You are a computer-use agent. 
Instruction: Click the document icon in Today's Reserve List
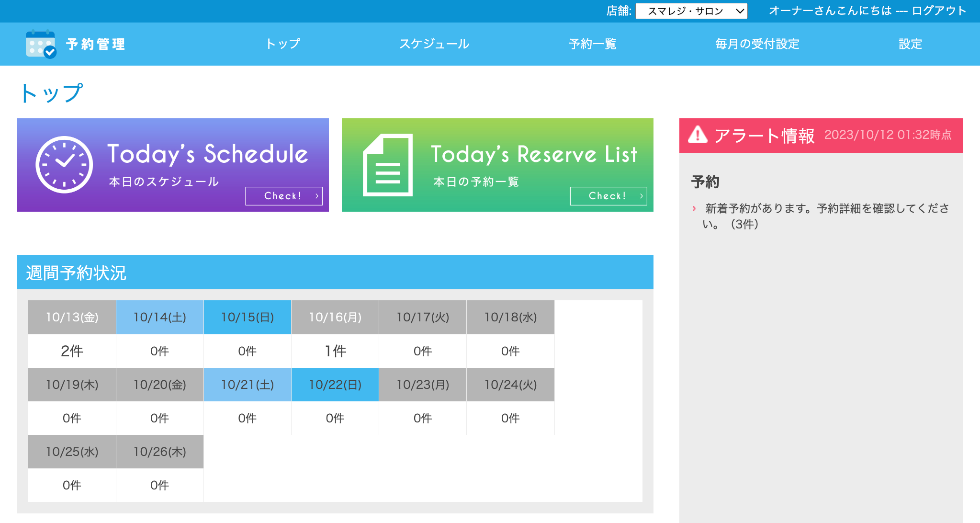tap(388, 165)
